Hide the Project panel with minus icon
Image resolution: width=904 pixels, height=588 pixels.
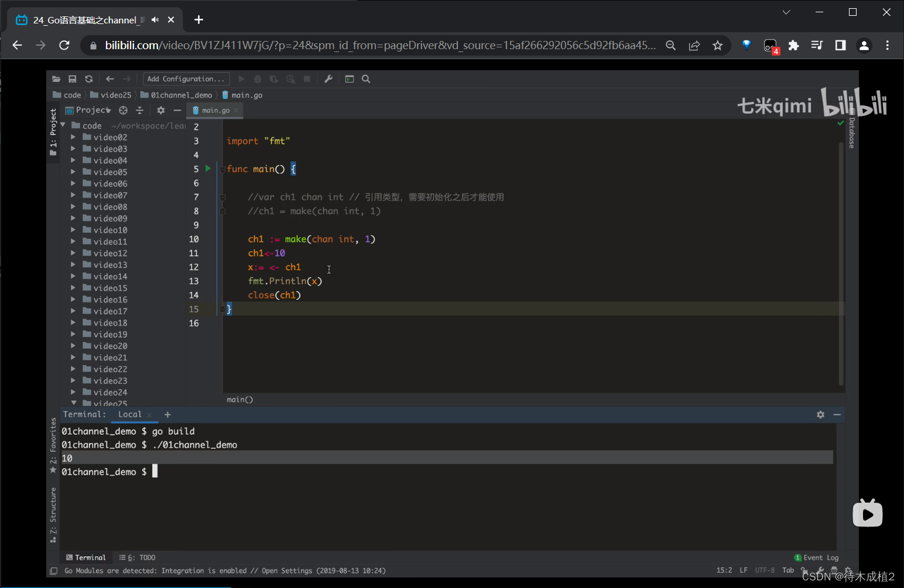click(177, 110)
